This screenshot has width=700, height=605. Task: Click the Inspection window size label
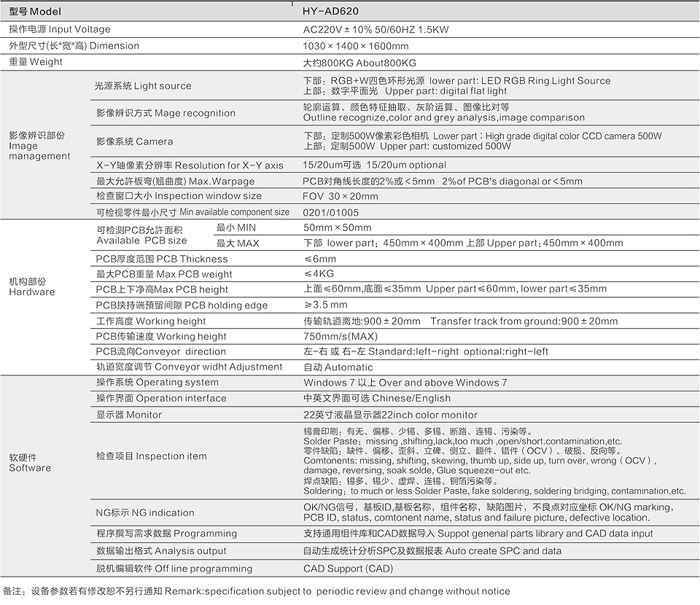pyautogui.click(x=179, y=196)
